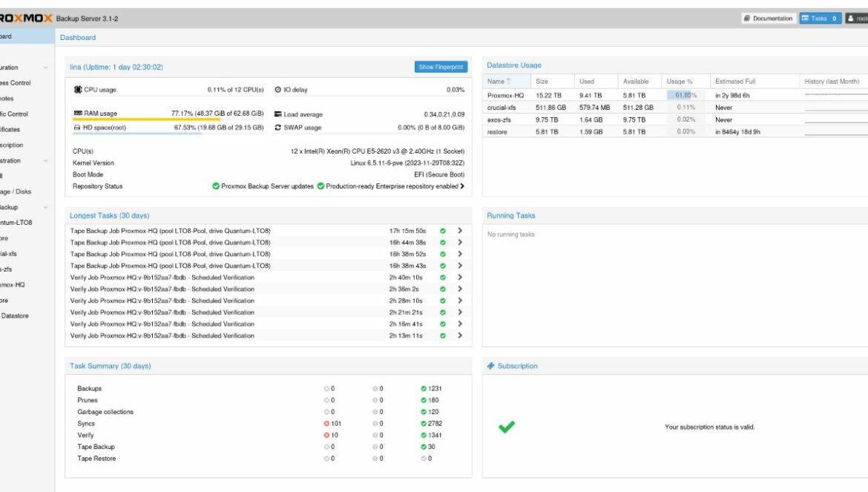Click Backups warning count 0
The height and width of the screenshot is (492, 868).
click(x=378, y=389)
